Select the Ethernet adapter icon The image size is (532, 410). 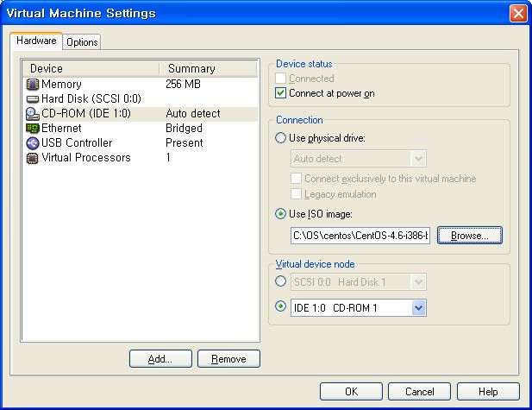point(33,129)
